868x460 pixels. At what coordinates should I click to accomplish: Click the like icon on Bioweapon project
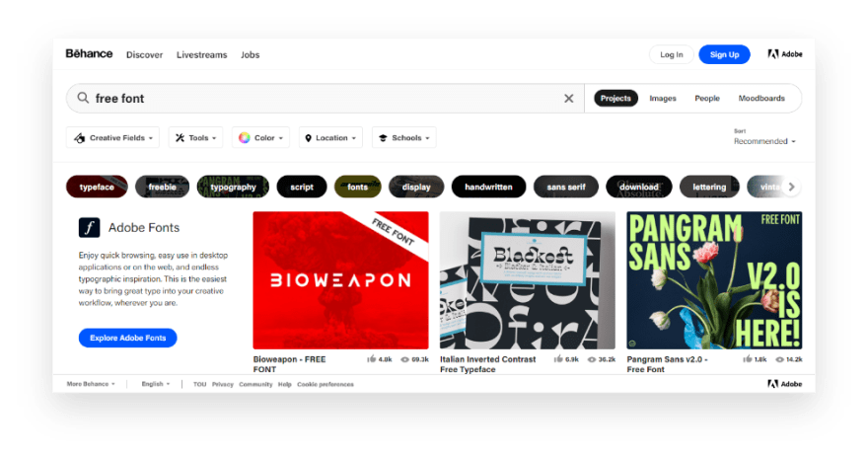[372, 359]
